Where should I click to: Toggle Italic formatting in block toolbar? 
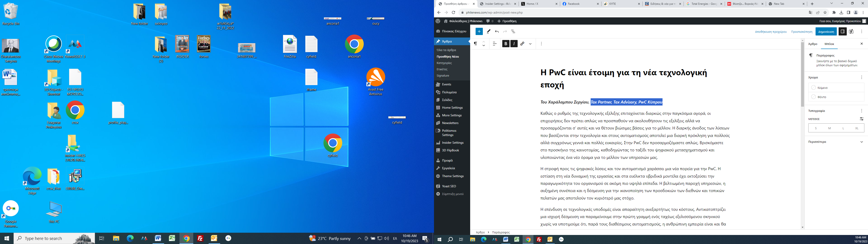coord(514,43)
